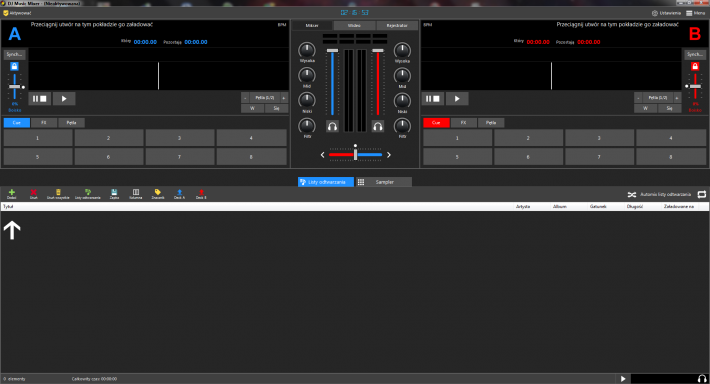
Task: Decrease Deck A loop length with minus
Action: [245, 98]
